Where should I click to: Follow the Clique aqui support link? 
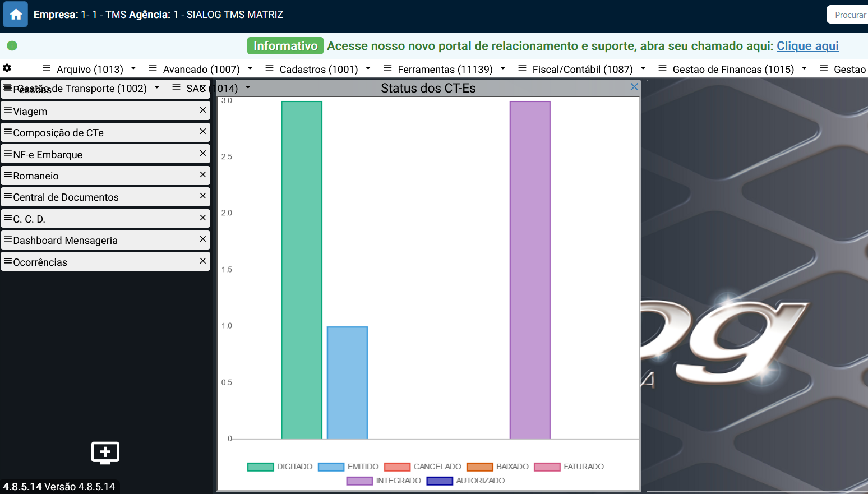[807, 46]
